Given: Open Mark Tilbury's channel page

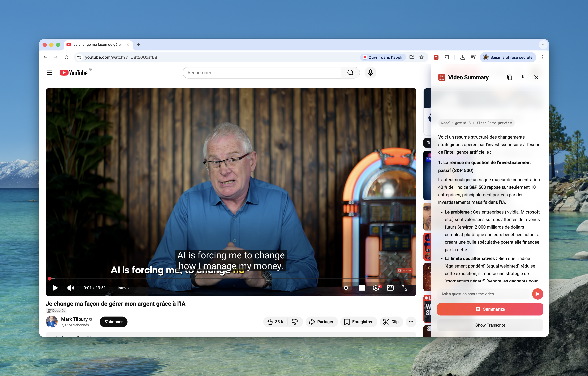Looking at the screenshot, I should coord(74,319).
